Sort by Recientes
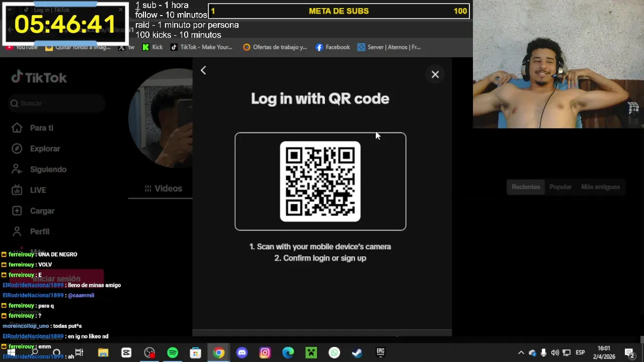This screenshot has width=644, height=362. point(526,187)
